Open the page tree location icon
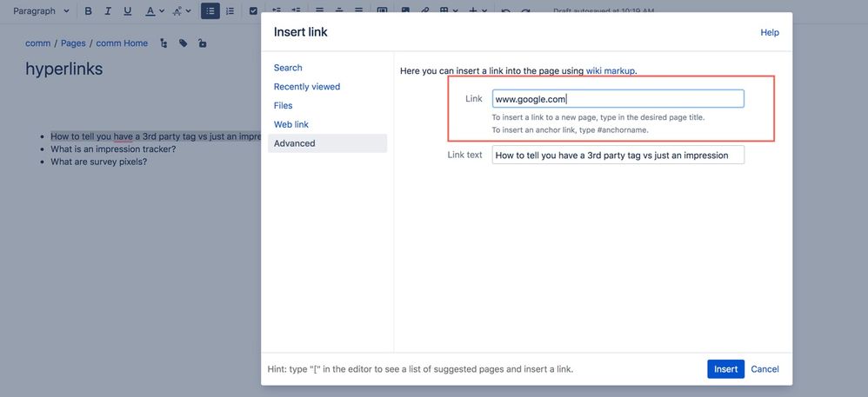868x397 pixels. click(x=164, y=43)
